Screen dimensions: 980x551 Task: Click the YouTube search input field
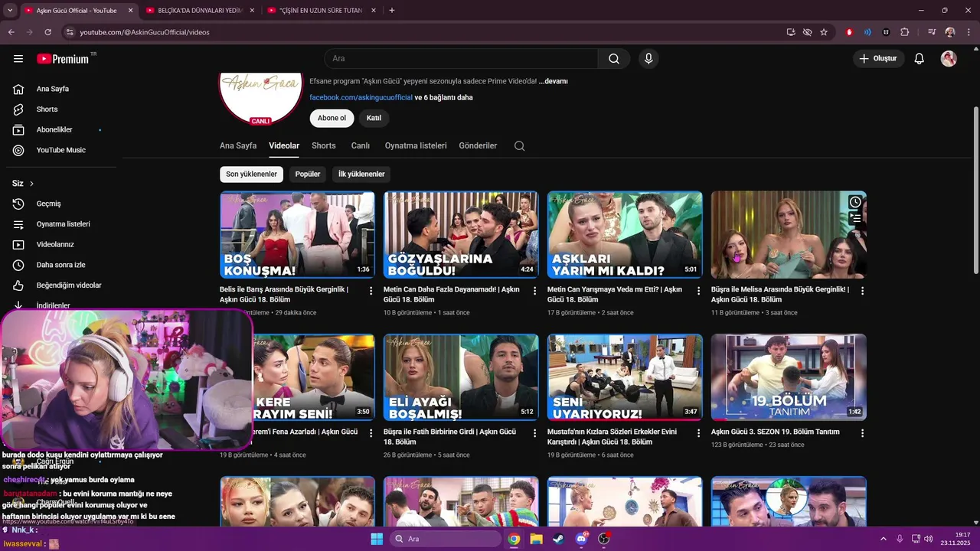pos(462,59)
